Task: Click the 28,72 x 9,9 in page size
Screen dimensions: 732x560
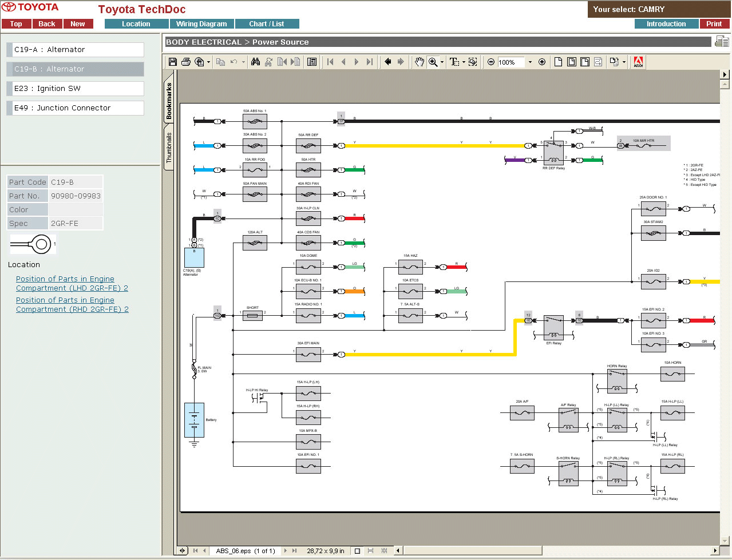Action: (326, 551)
